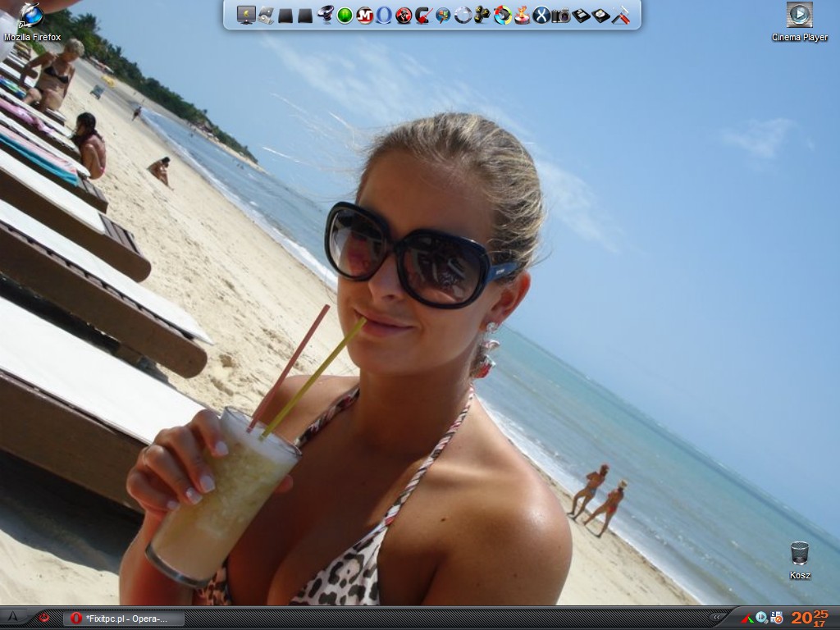Open the camera icon in the dock
Screen dimensions: 840x630
pos(561,16)
